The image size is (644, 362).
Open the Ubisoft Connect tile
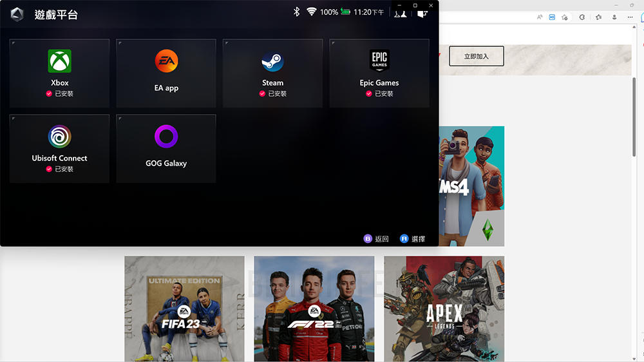59,148
